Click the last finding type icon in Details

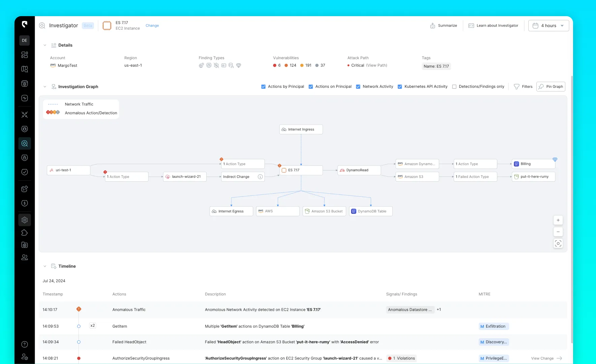tap(239, 65)
